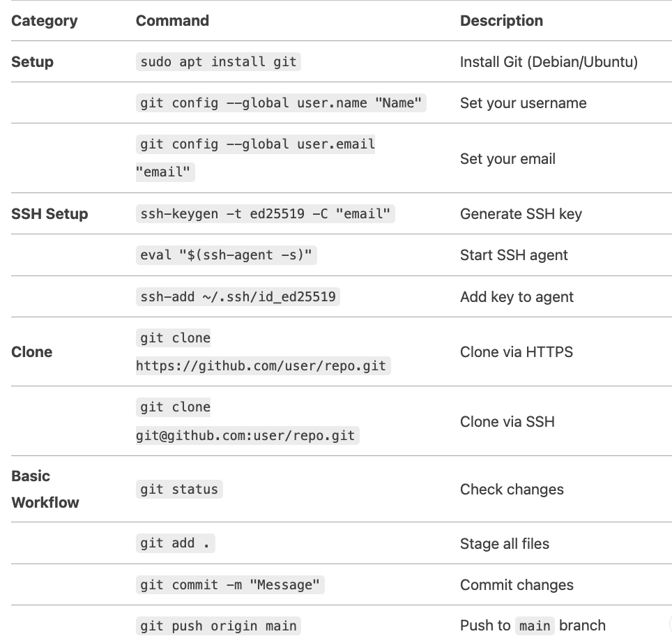Click the HTTPS github repo URL

[x=263, y=365]
